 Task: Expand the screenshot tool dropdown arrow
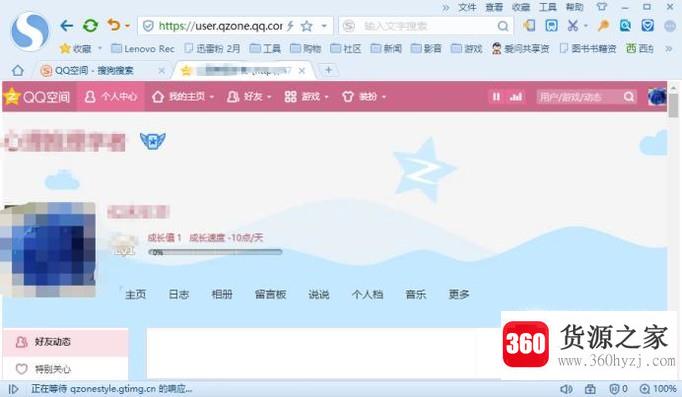(x=585, y=26)
